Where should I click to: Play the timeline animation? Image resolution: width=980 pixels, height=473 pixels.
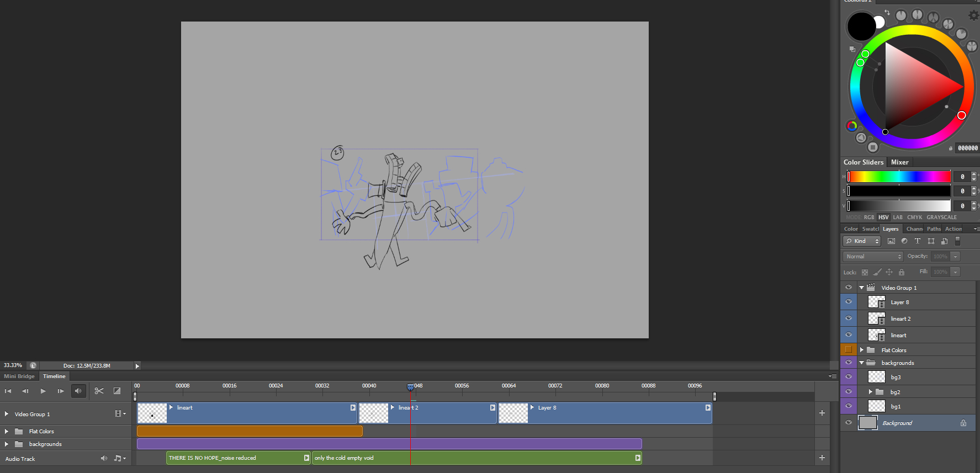(43, 391)
